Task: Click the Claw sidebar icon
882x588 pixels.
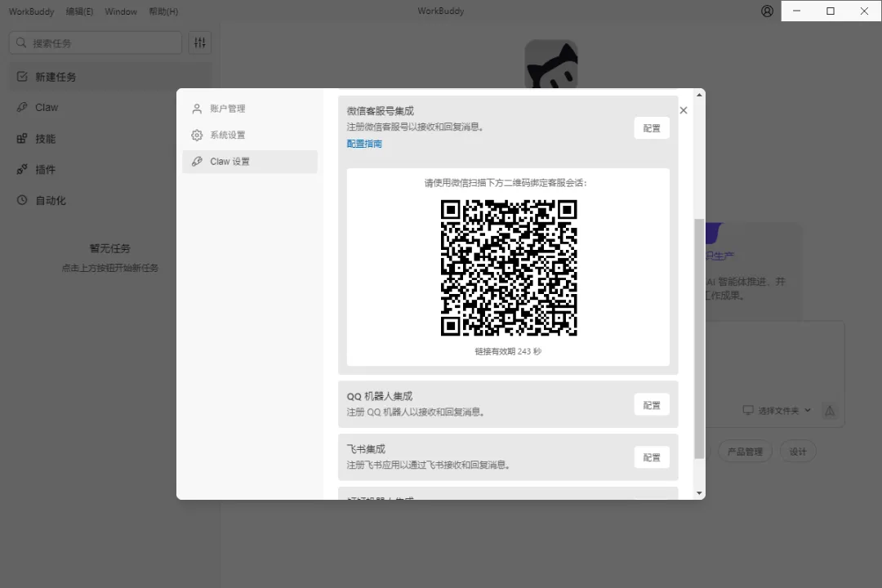Action: [22, 107]
